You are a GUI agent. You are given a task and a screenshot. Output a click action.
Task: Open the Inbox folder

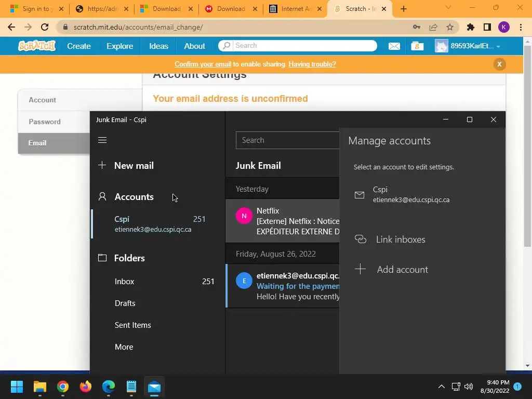(x=158, y=281)
